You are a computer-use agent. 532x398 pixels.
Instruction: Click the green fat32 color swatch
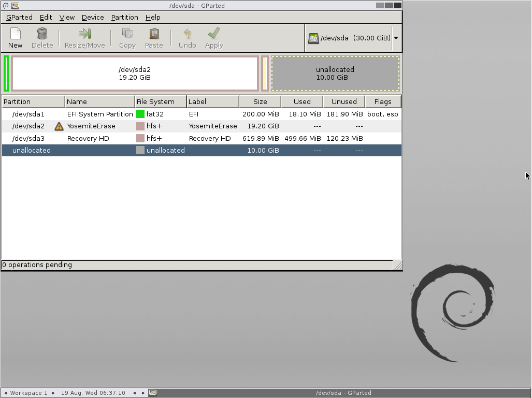140,114
